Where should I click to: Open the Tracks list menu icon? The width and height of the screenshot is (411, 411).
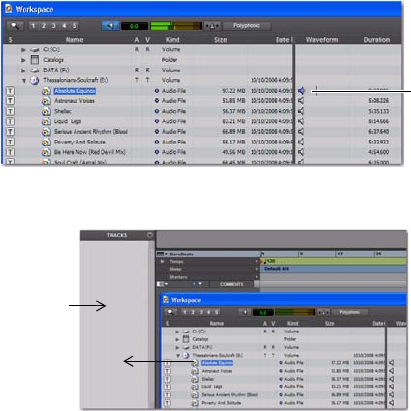(150, 235)
